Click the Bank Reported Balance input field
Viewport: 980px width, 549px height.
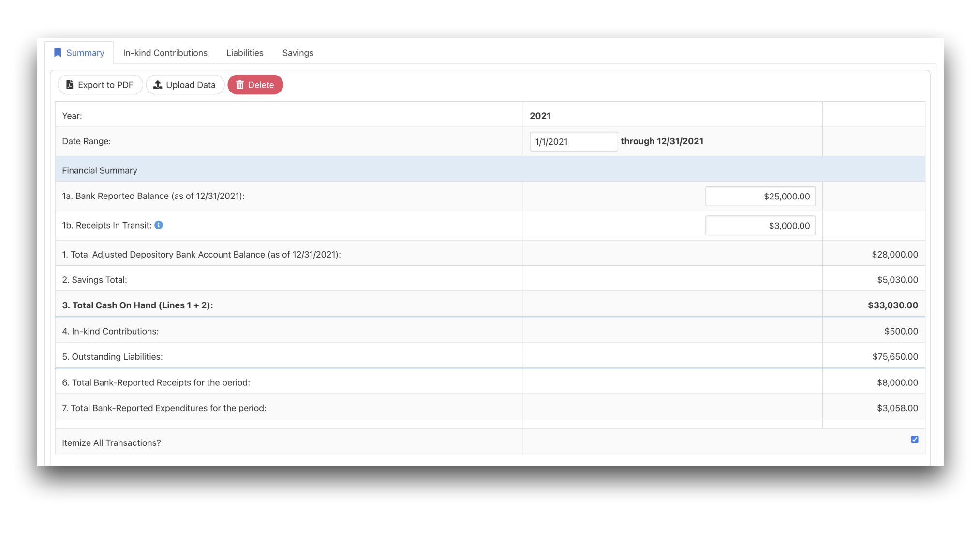tap(760, 197)
